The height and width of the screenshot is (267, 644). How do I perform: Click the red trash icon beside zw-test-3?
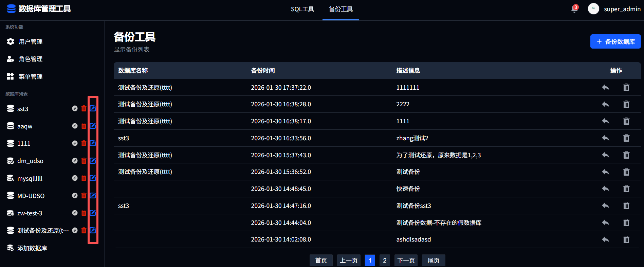pos(84,213)
